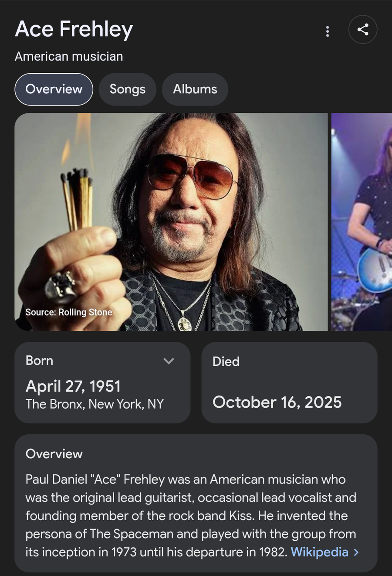Open the three-dot more options menu
Screen dimensions: 392x576
(x=328, y=31)
